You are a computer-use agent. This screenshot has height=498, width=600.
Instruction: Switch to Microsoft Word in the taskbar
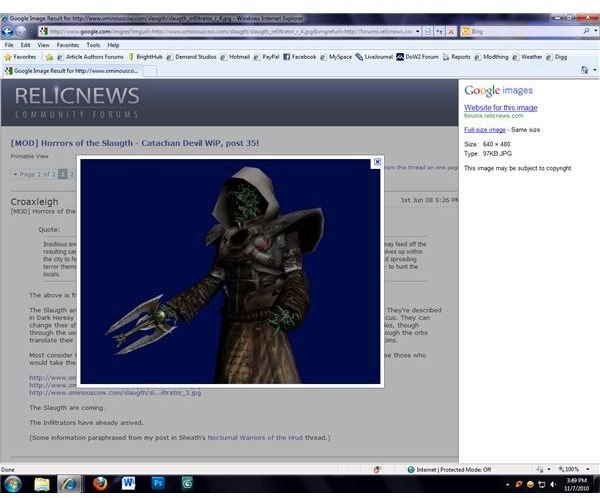[x=129, y=484]
